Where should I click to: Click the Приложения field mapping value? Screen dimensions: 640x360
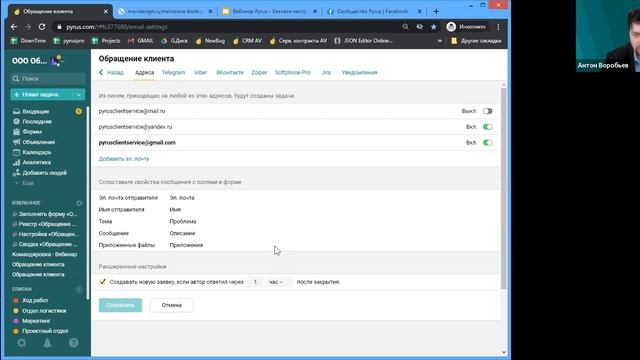(x=186, y=245)
